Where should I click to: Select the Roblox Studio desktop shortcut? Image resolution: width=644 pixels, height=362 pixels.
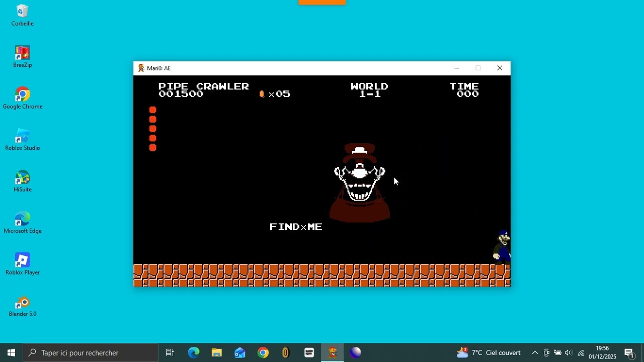pyautogui.click(x=22, y=139)
